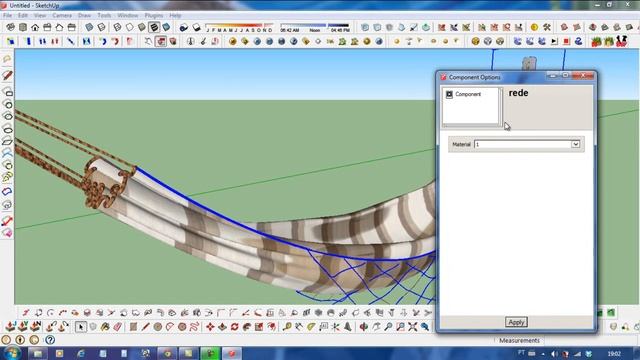Click the Measurements field label

point(519,340)
